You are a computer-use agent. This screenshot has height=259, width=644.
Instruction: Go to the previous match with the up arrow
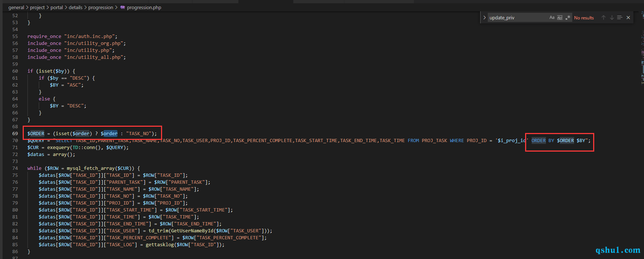coord(603,18)
